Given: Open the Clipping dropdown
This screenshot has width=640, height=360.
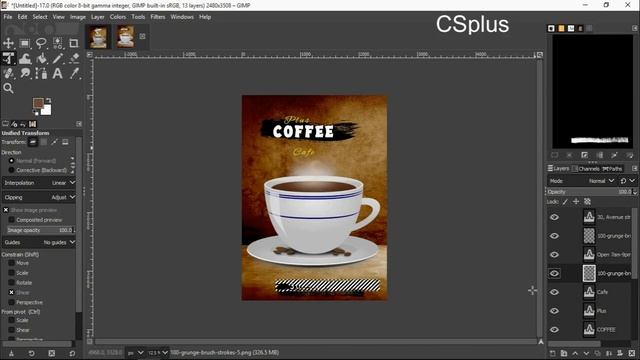Looking at the screenshot, I should point(39,197).
